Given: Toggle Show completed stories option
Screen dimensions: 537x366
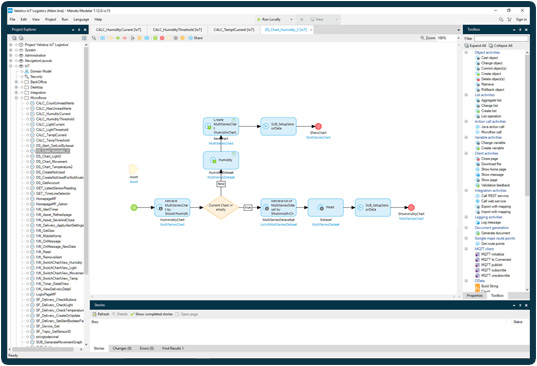Looking at the screenshot, I should (151, 314).
